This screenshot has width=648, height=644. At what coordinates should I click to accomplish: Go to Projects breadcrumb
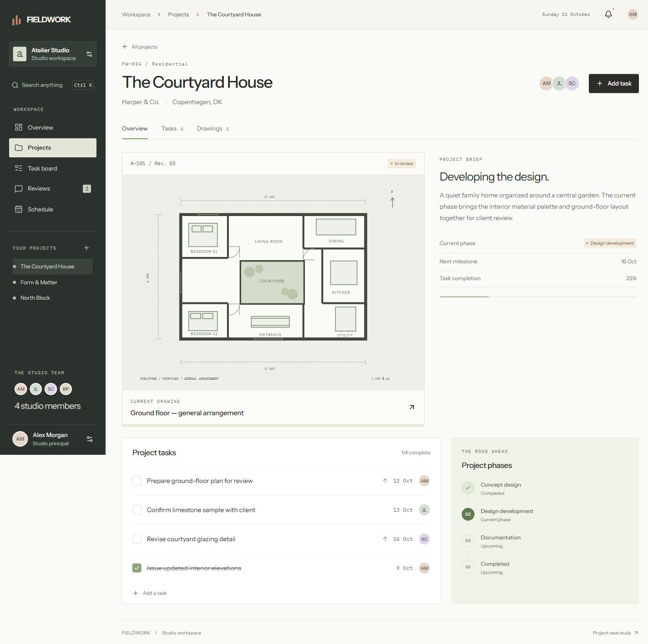click(x=178, y=15)
